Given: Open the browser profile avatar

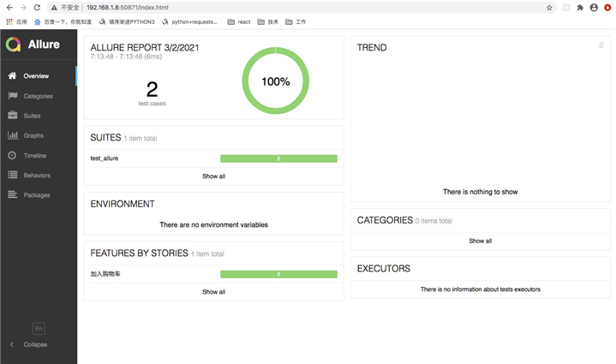Looking at the screenshot, I should click(594, 8).
